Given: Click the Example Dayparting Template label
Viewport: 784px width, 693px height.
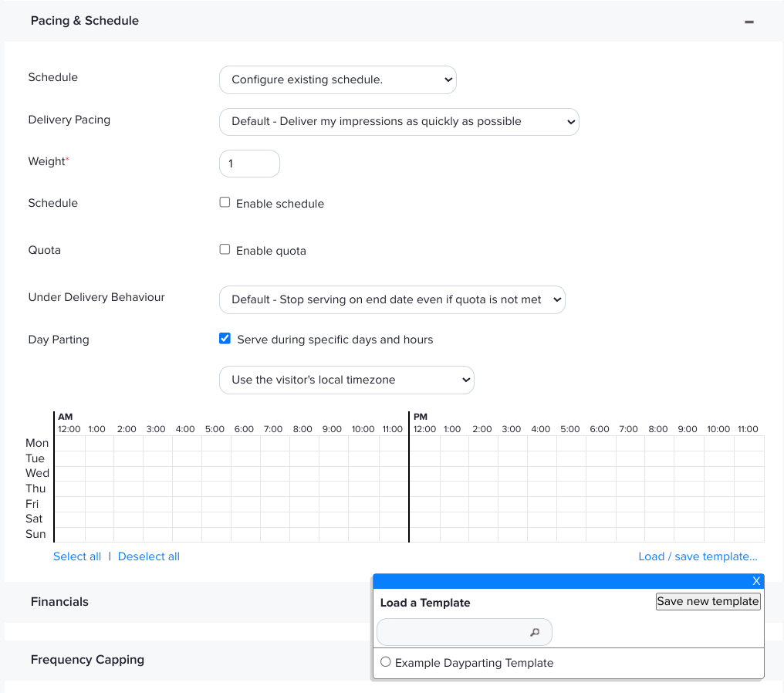Looking at the screenshot, I should click(474, 663).
